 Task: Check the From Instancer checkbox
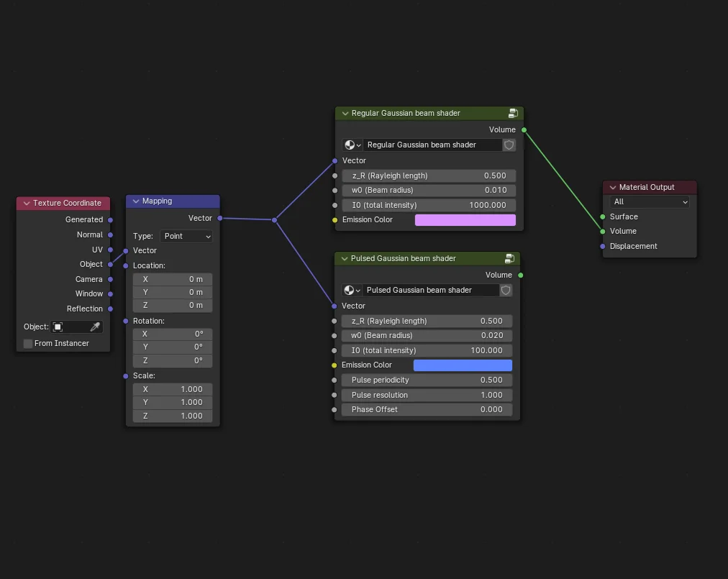click(x=27, y=343)
